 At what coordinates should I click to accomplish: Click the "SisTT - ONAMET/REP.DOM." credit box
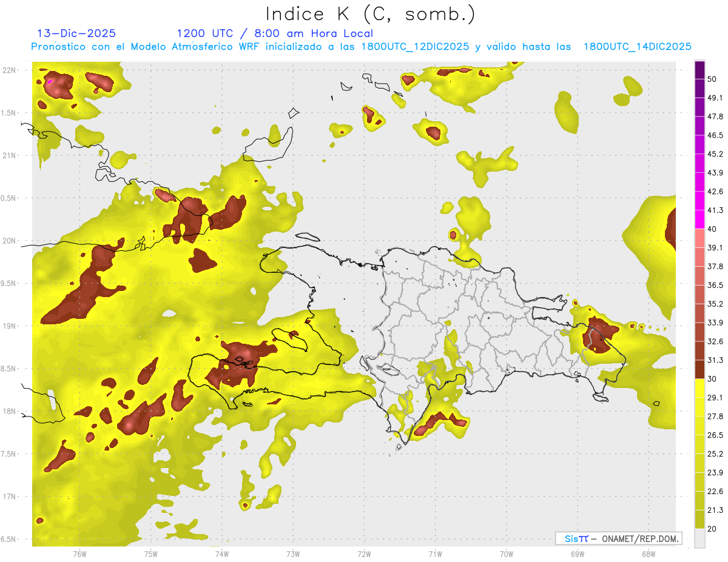[619, 538]
